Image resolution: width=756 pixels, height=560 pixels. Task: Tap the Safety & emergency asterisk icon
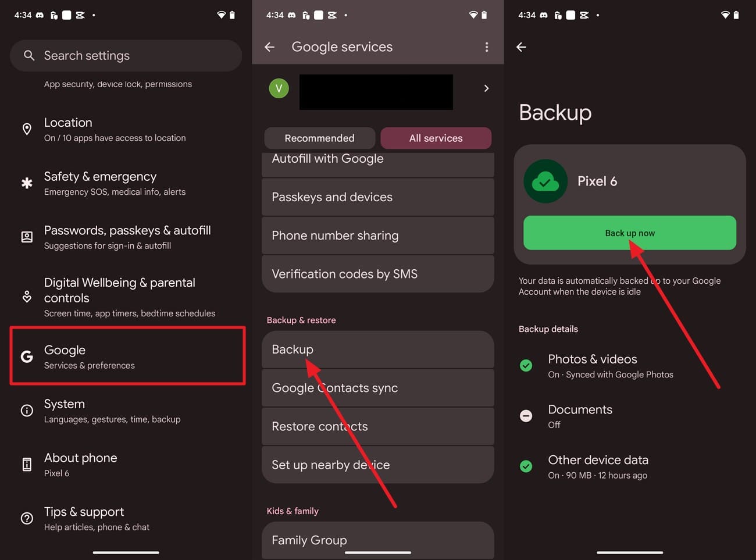(x=27, y=183)
